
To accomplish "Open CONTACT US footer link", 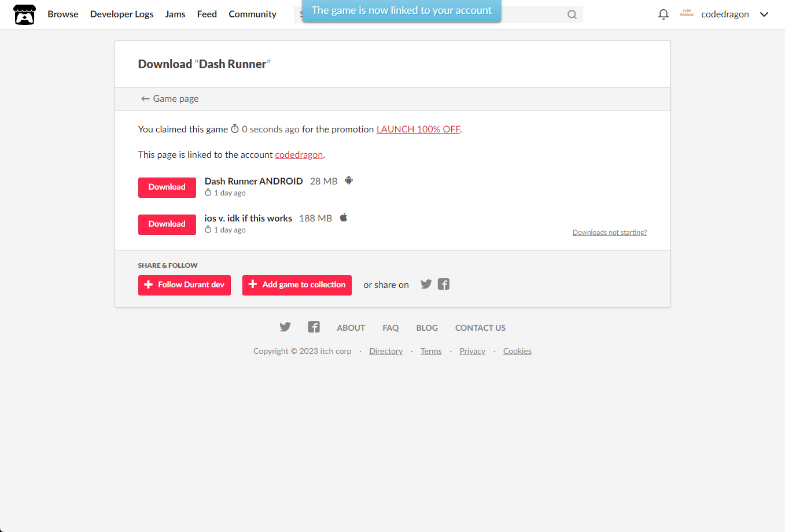I will 480,328.
